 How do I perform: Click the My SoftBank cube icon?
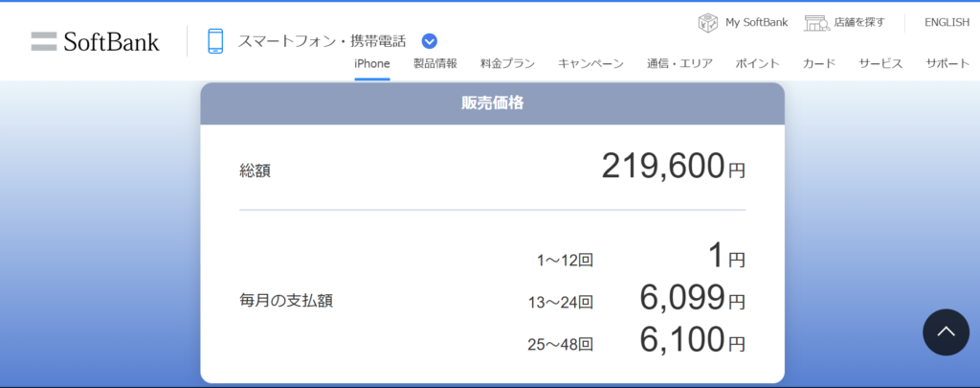[708, 22]
